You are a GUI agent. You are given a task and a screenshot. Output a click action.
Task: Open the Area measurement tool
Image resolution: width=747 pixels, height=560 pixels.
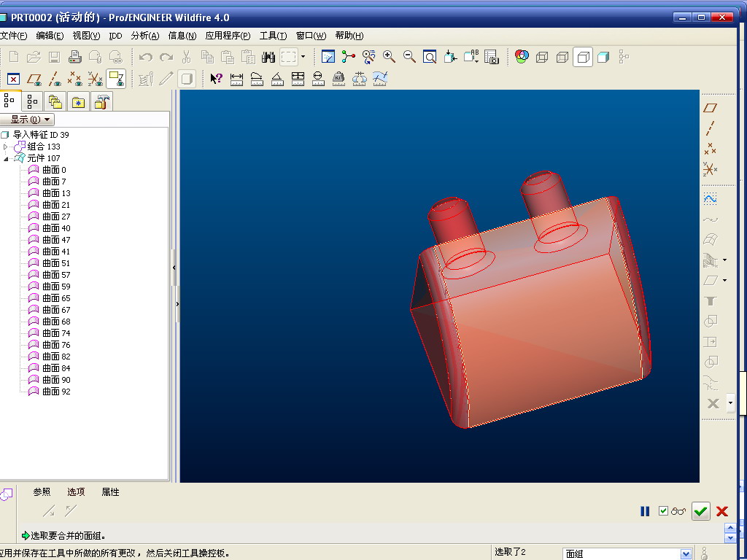click(298, 79)
